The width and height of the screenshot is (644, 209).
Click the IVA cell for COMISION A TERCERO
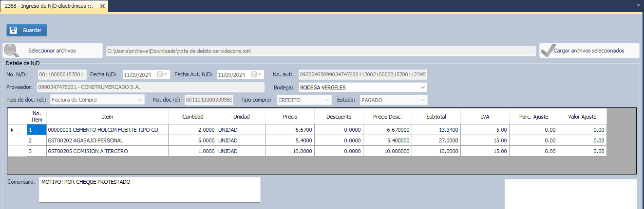(x=485, y=151)
